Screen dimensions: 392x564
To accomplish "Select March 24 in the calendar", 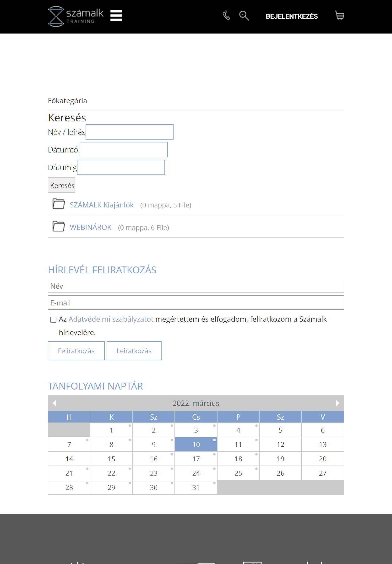I will pos(196,473).
